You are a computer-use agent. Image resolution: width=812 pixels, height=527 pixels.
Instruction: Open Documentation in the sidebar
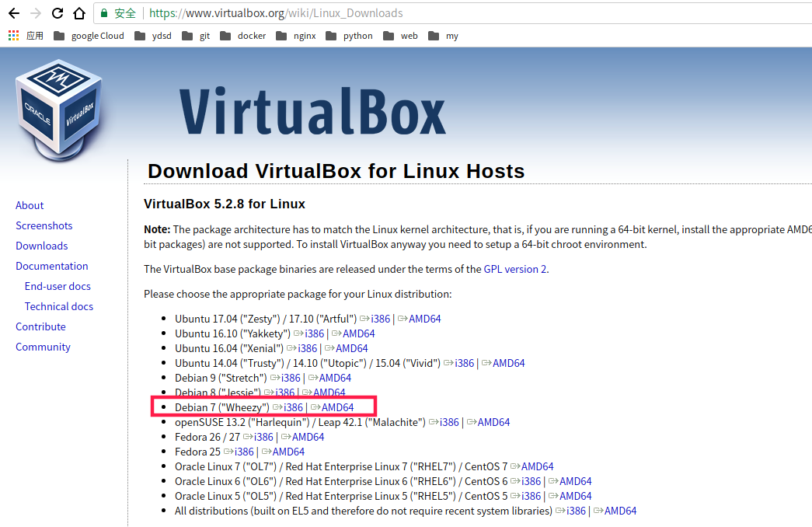coord(52,267)
